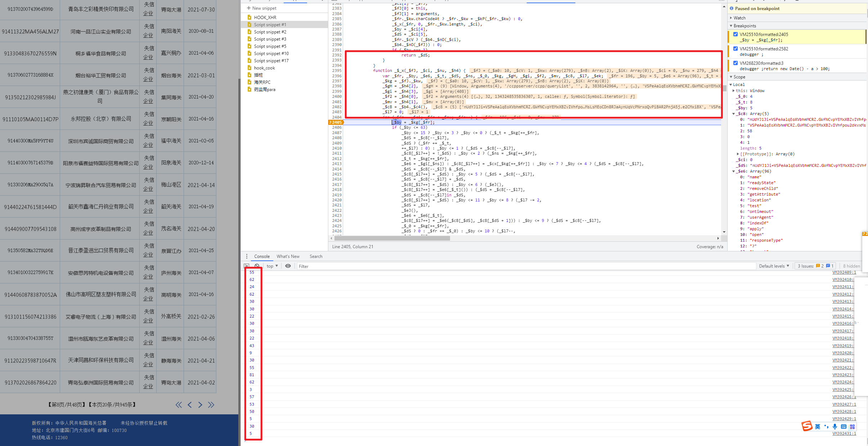Switch to the Console drawer tab
The width and height of the screenshot is (868, 446).
[262, 256]
